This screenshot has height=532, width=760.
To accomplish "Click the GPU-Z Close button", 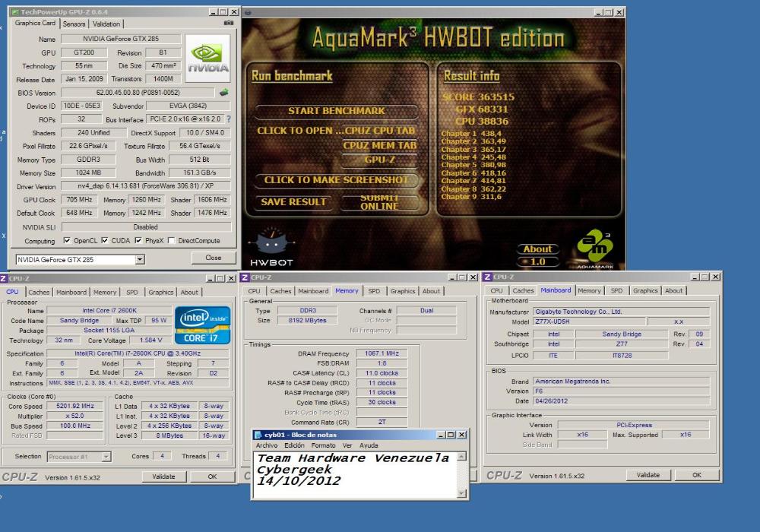I will [x=214, y=258].
